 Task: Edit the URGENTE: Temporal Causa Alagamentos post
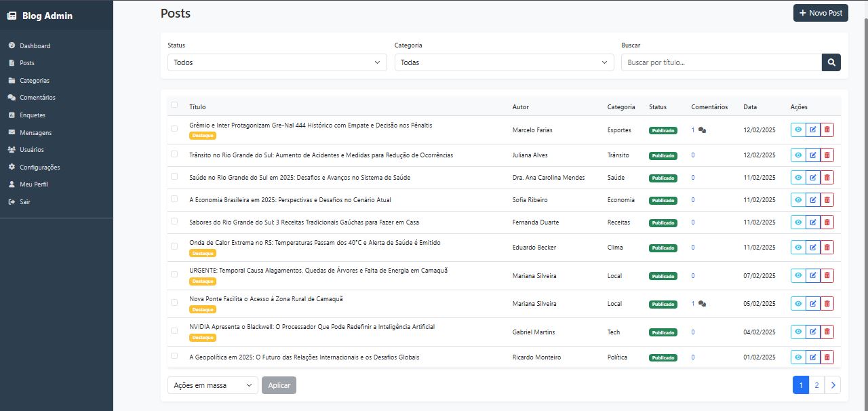click(812, 276)
